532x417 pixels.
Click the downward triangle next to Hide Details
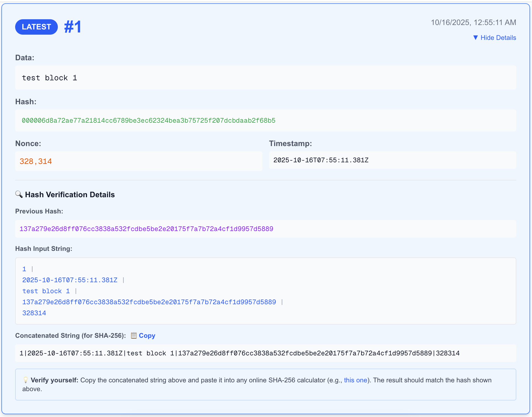coord(476,38)
